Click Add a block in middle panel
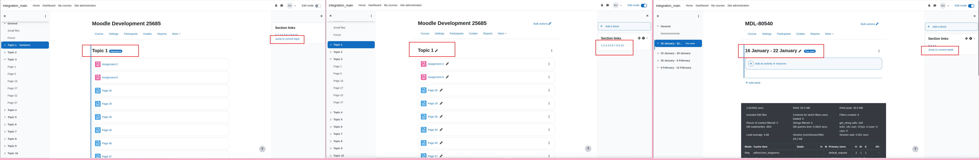 pos(624,26)
